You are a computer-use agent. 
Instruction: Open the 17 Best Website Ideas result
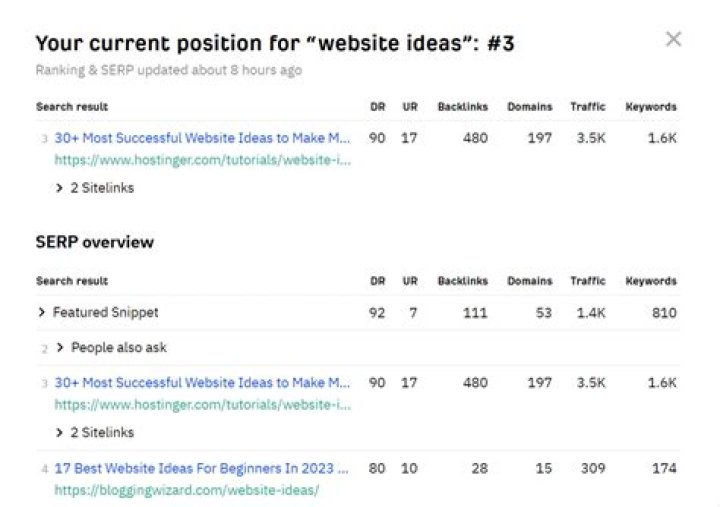[202, 468]
